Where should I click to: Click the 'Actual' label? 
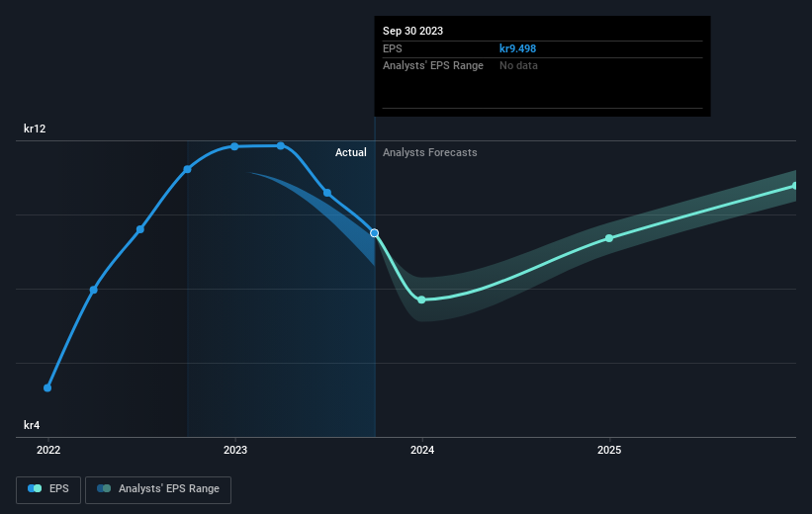click(x=350, y=152)
